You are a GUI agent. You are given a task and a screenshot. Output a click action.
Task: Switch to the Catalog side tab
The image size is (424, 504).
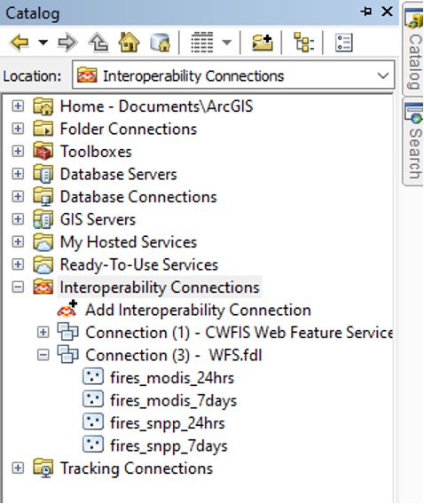pos(414,48)
